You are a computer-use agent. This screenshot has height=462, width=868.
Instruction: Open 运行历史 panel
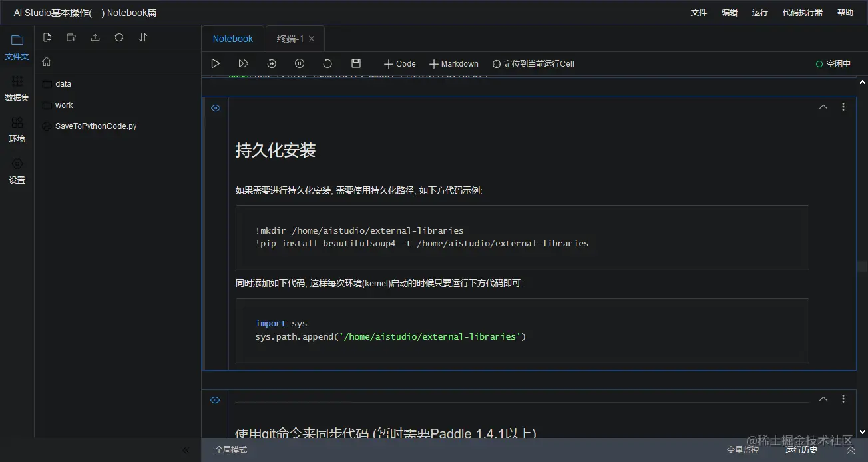click(x=801, y=450)
